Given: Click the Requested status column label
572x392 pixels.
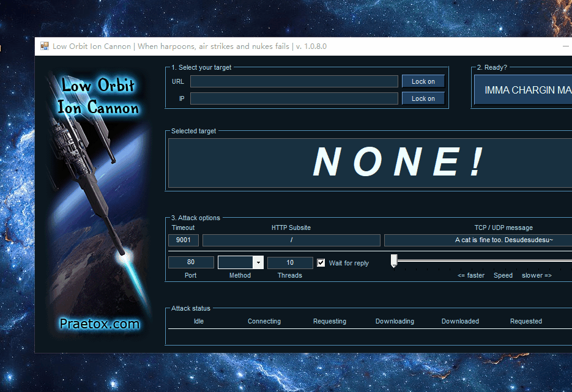Looking at the screenshot, I should (526, 321).
